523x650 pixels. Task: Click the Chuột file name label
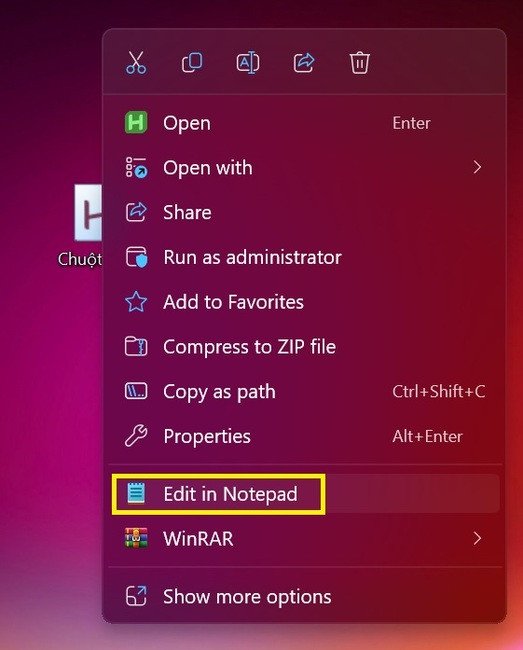tap(80, 260)
